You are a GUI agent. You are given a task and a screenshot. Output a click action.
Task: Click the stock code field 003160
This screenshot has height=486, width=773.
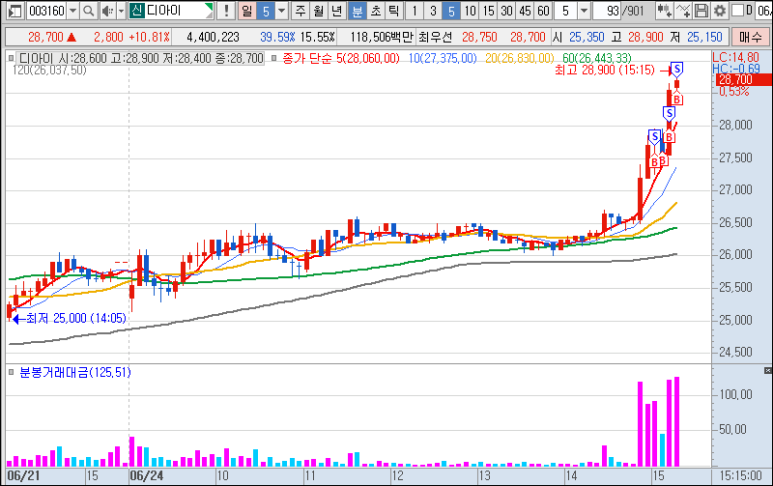pyautogui.click(x=46, y=10)
